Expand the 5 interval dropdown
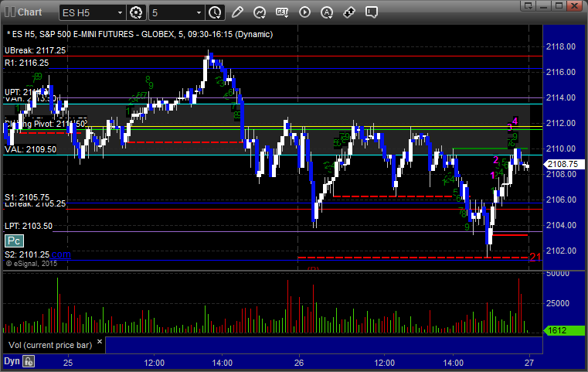The height and width of the screenshot is (372, 588). click(x=199, y=13)
